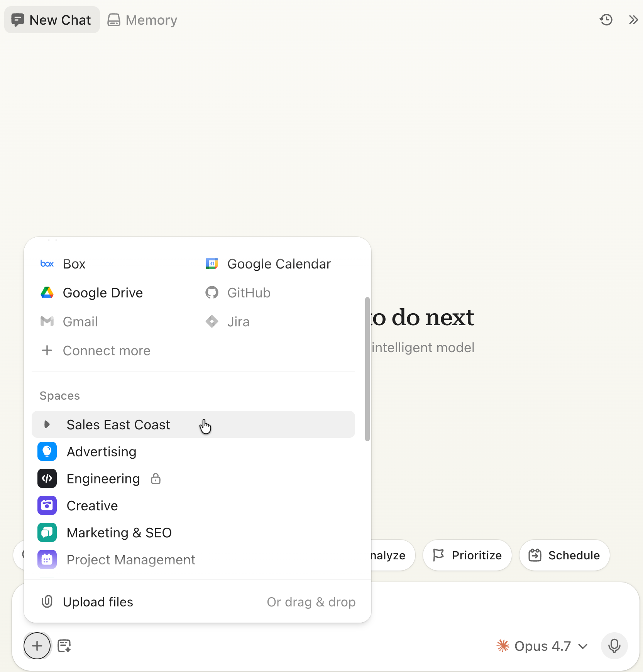This screenshot has width=643, height=672.
Task: Expand the Sales East Coast triangle
Action: [47, 424]
